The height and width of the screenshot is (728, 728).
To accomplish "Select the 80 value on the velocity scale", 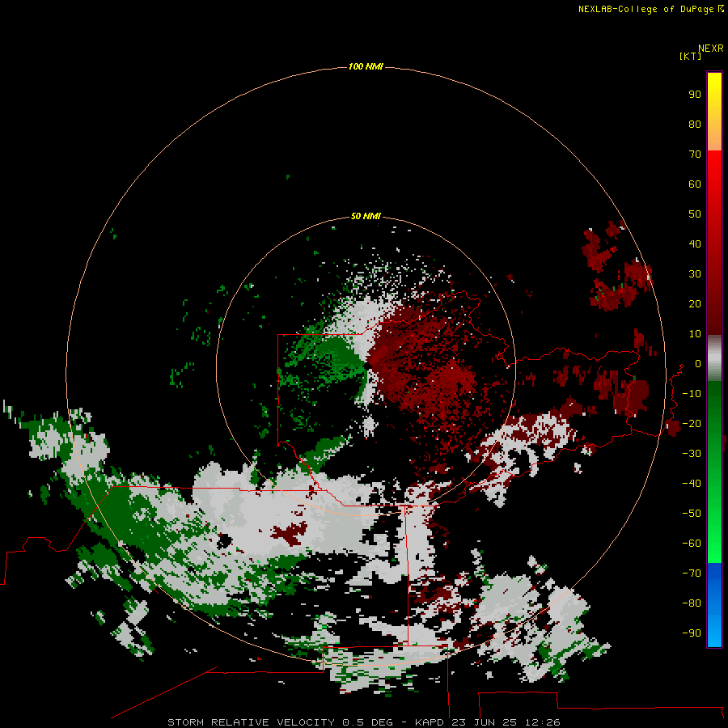I will coord(695,125).
